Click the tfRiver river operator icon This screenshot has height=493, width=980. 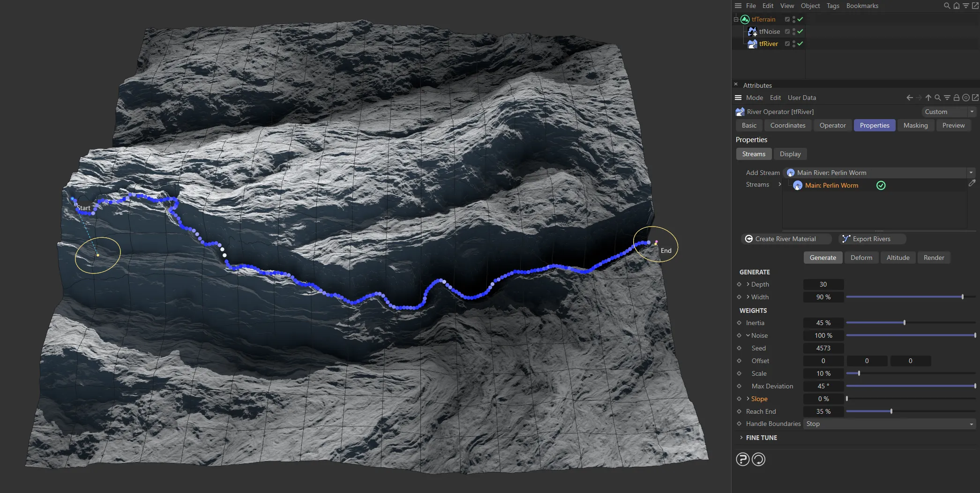pyautogui.click(x=753, y=43)
